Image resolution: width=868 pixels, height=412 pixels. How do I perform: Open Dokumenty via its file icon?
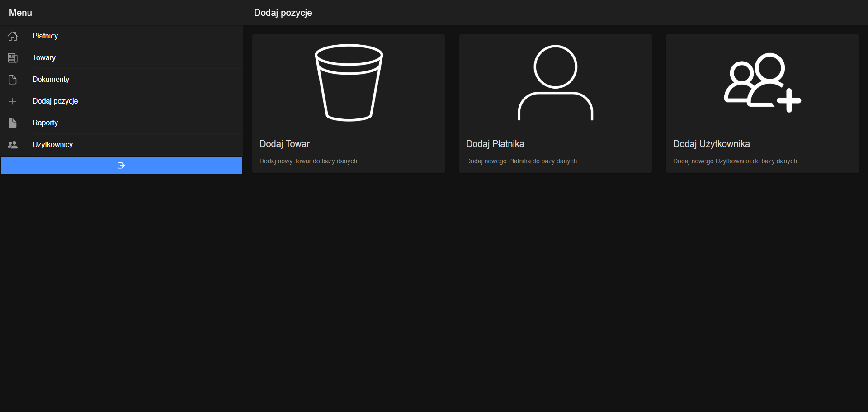pos(12,79)
